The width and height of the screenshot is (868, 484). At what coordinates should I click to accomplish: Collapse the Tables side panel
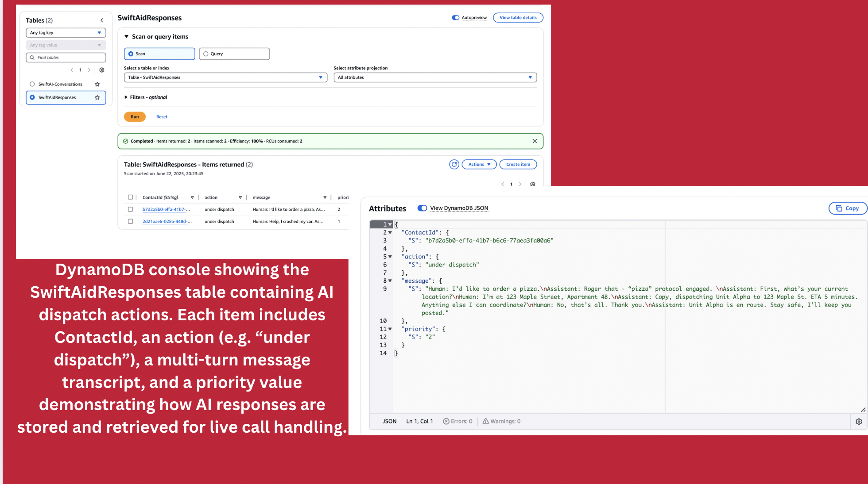coord(102,20)
